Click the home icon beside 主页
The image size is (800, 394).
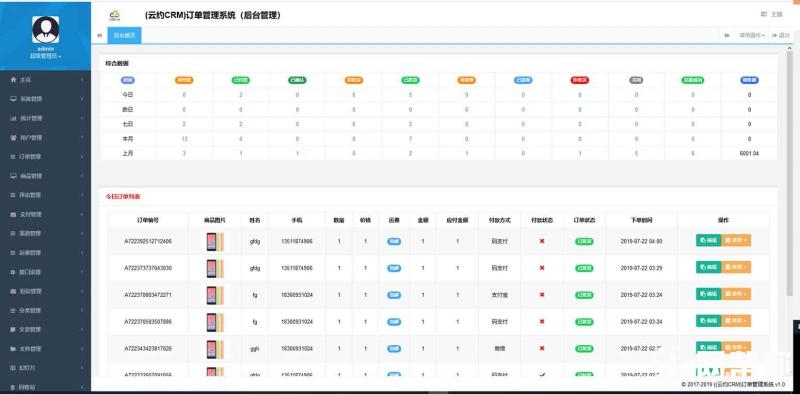pos(13,80)
